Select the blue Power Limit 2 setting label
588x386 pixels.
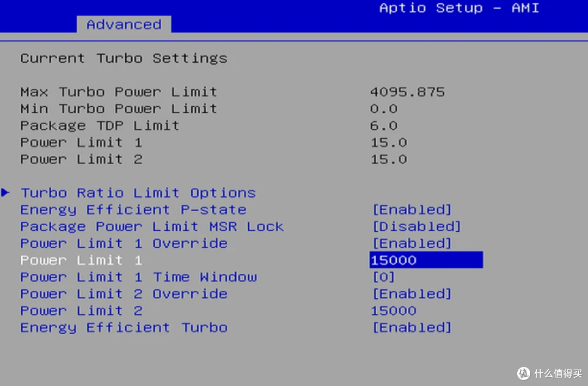[81, 311]
